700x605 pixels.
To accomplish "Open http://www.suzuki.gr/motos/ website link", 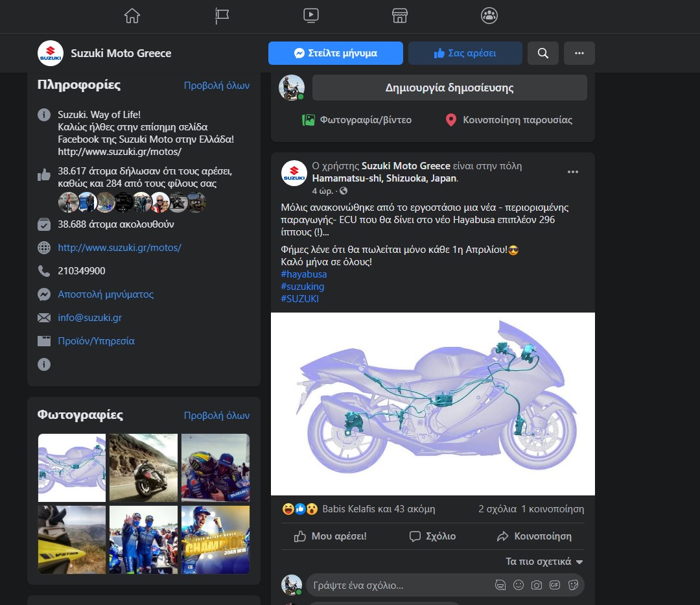I will point(120,248).
